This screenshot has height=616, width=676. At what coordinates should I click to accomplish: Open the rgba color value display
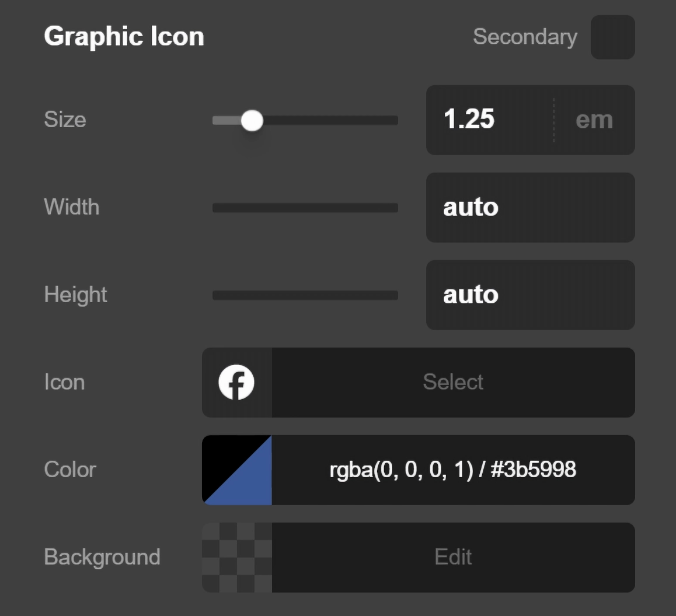(x=453, y=470)
